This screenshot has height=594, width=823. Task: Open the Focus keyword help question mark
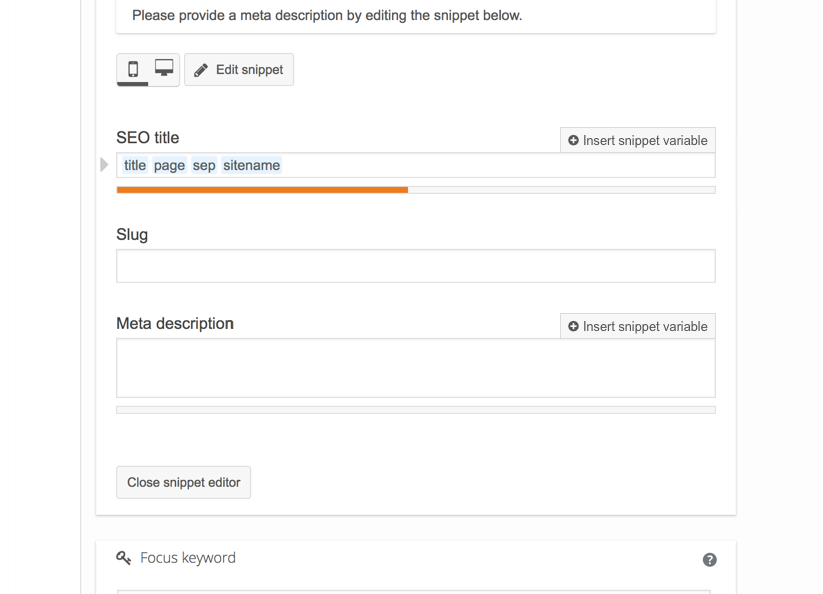point(709,559)
